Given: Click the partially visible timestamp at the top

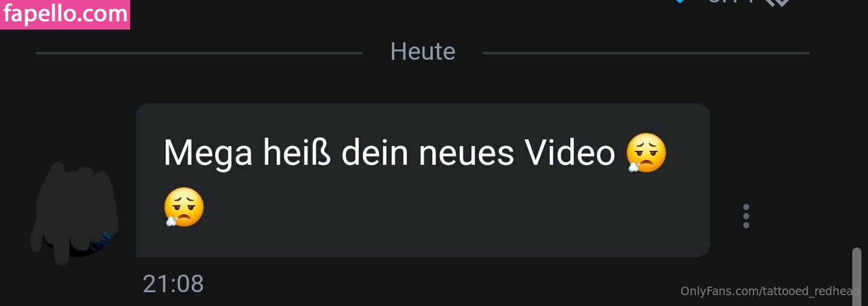Looking at the screenshot, I should click(x=732, y=2).
